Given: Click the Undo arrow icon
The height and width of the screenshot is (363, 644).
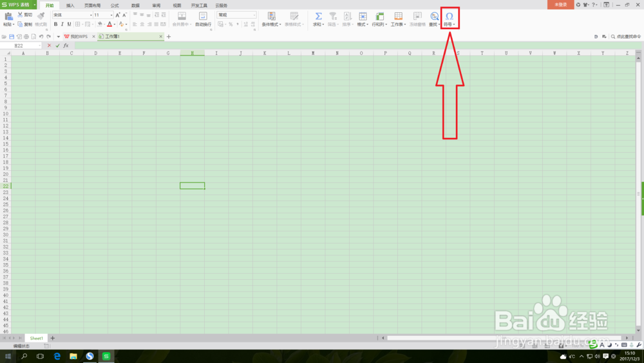Looking at the screenshot, I should tap(41, 37).
